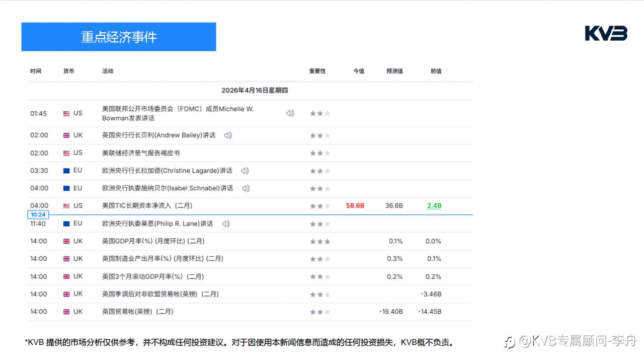The image size is (644, 362).
Task: Click the 前值 column header
Action: 435,71
